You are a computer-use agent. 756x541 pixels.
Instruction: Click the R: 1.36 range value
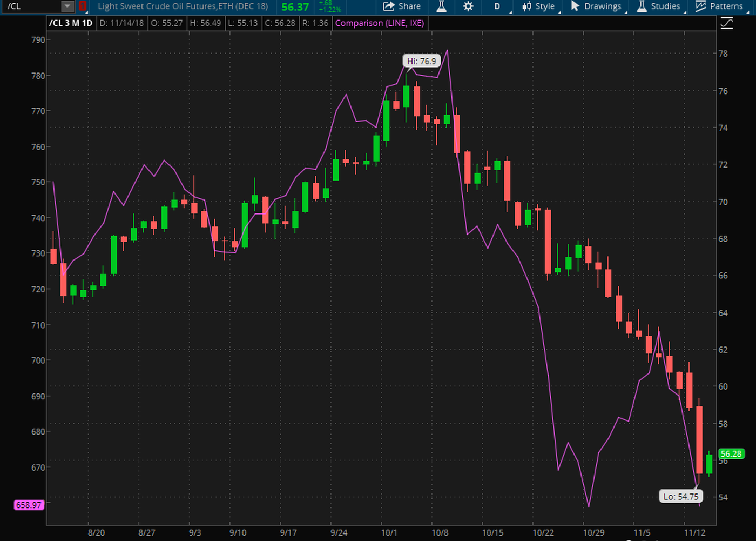coord(315,23)
